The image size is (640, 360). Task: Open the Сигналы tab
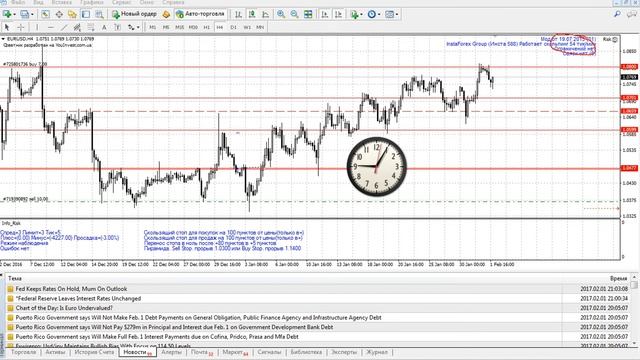point(269,352)
